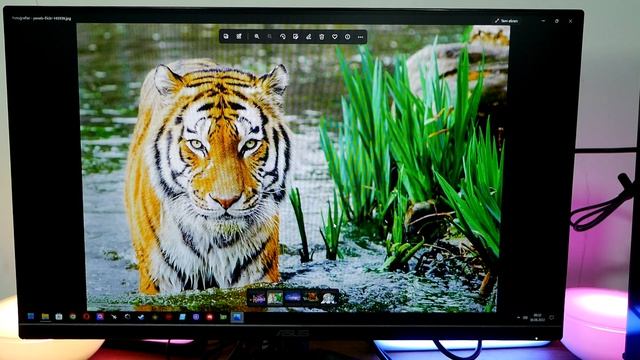Select the draw markup pen icon
Viewport: 640px width, 360px height.
(309, 37)
